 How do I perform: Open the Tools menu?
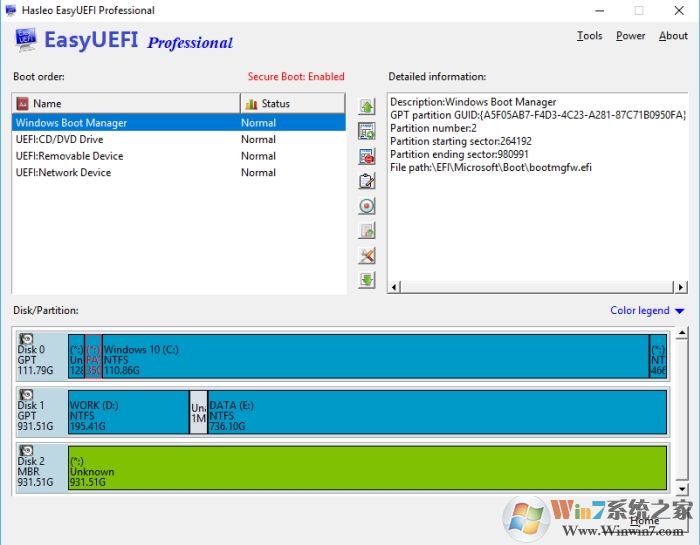tap(589, 36)
